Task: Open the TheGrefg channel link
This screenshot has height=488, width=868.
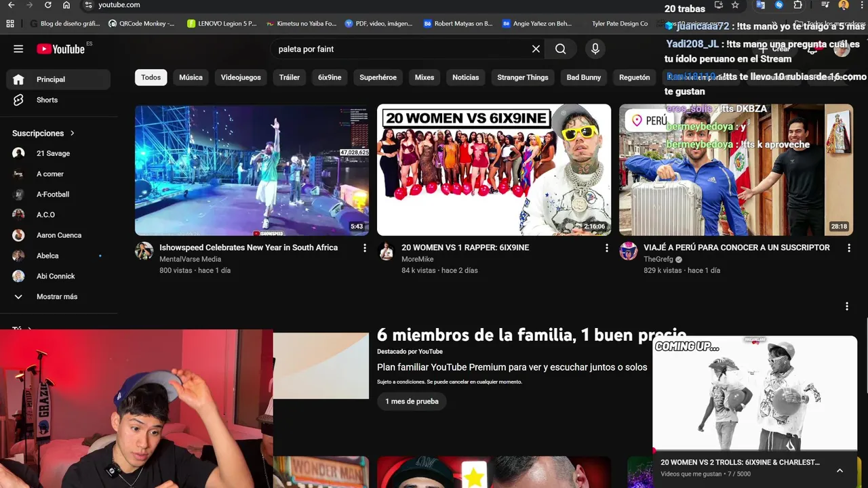Action: (x=658, y=259)
